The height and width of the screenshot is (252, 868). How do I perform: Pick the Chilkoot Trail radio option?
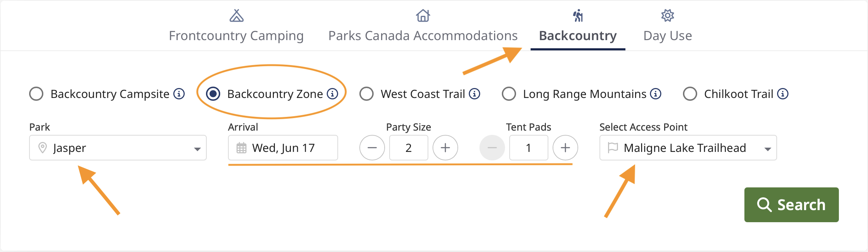tap(690, 94)
